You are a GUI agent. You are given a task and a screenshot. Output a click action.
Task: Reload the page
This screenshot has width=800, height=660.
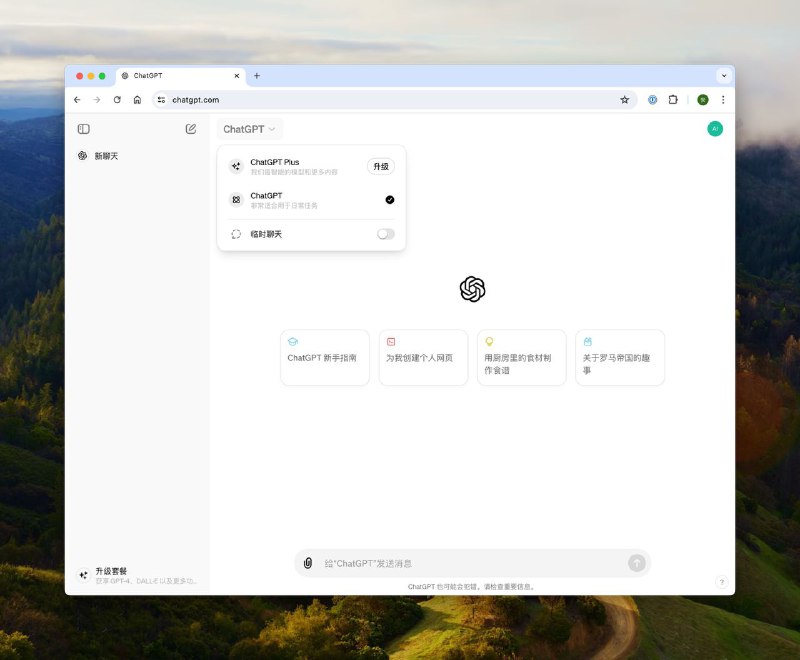[x=117, y=100]
